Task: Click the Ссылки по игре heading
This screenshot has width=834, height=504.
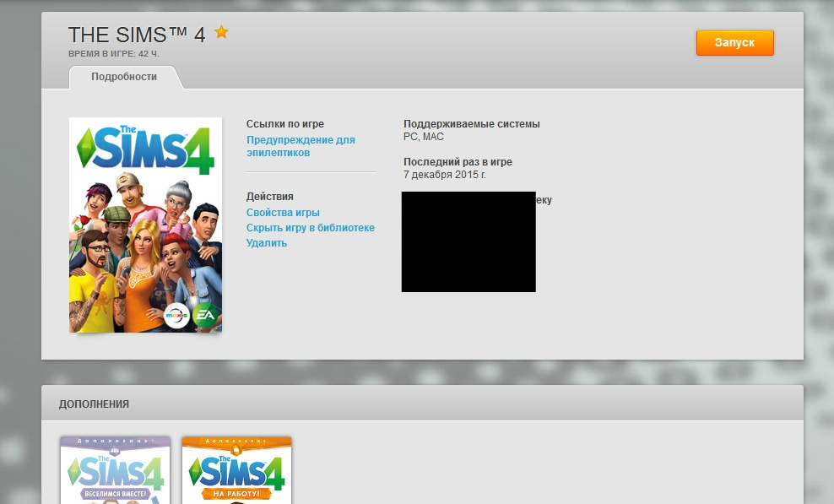Action: click(x=285, y=124)
